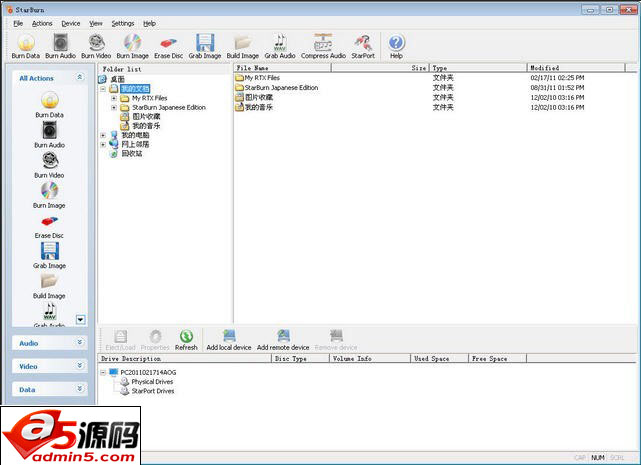
Task: Launch Compress Audio tool in toolbar
Action: (322, 45)
